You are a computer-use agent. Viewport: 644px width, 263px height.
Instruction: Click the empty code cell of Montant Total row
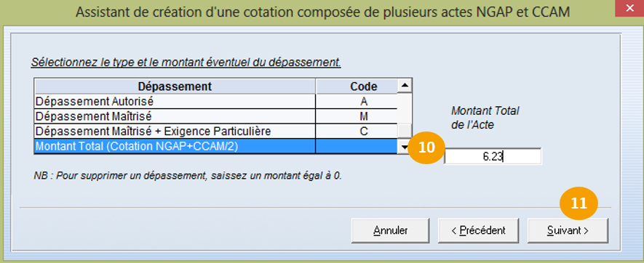357,147
